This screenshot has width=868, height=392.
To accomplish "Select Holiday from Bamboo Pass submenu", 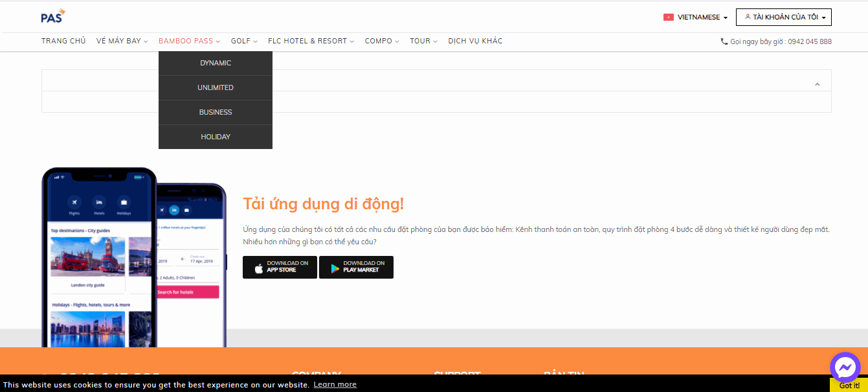I will [x=216, y=137].
